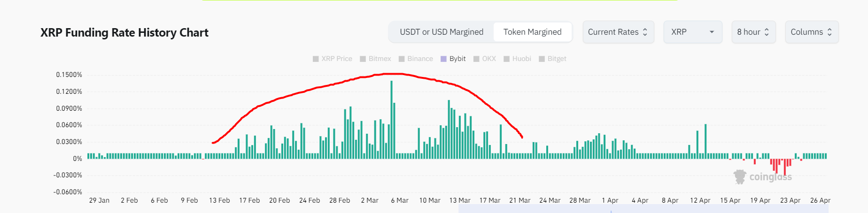The height and width of the screenshot is (213, 868).
Task: Open the Current Rates dropdown
Action: coord(618,32)
